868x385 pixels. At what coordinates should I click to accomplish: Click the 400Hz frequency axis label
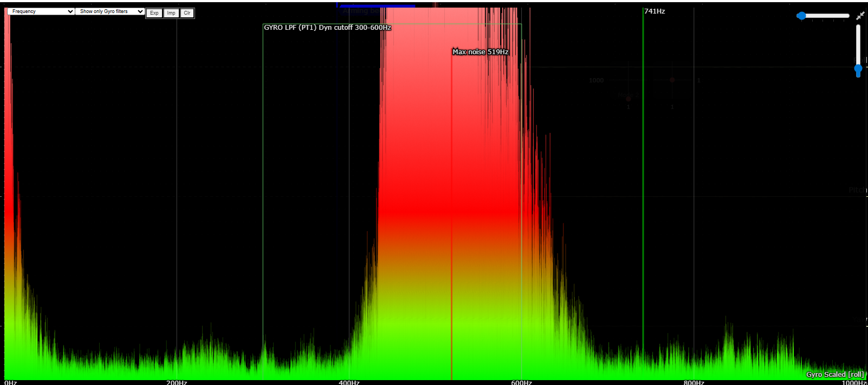point(349,382)
